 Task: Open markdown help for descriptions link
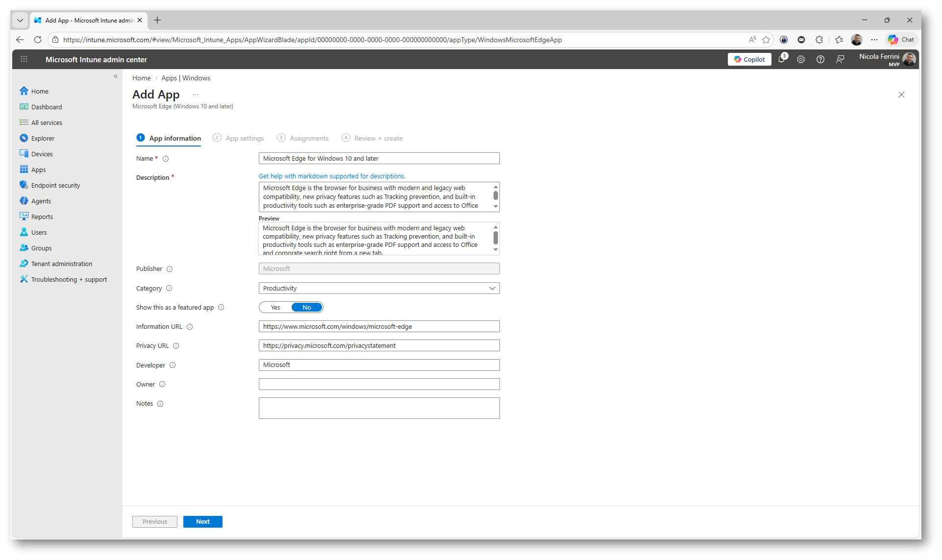332,176
